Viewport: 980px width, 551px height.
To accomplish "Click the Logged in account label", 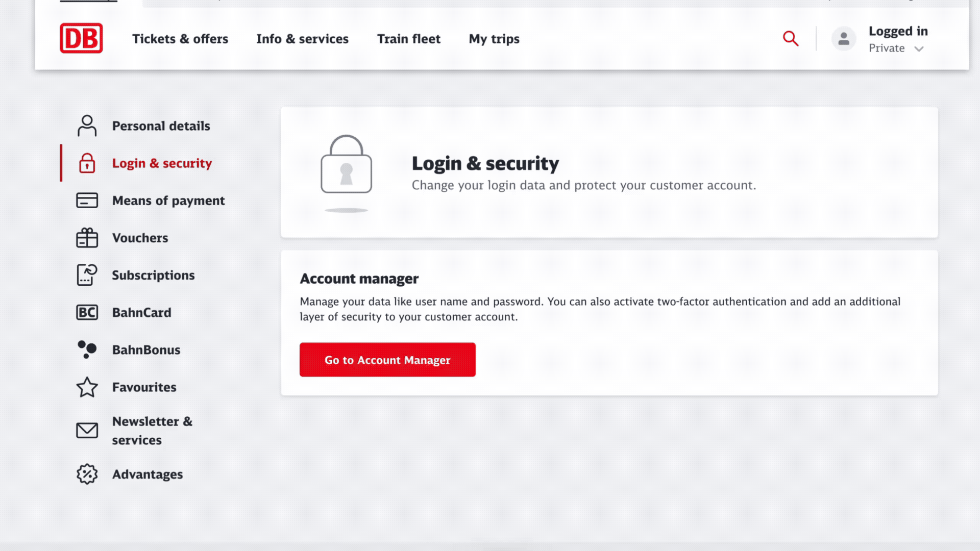I will pos(898,31).
